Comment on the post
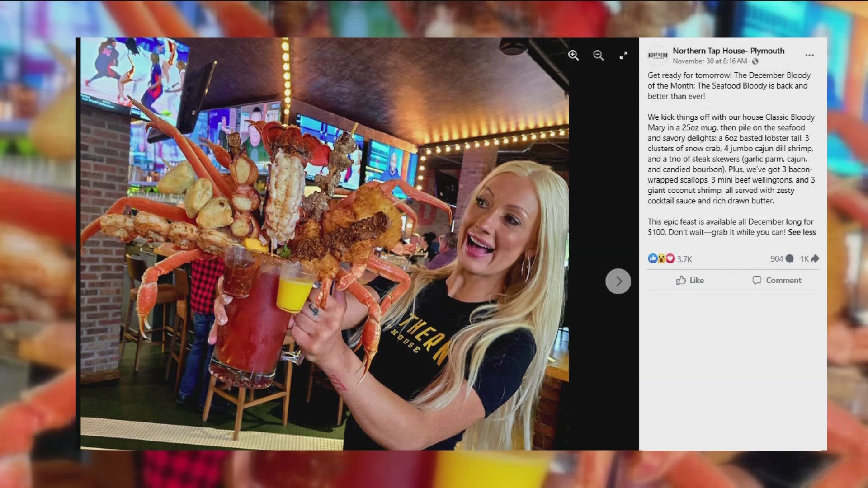This screenshot has height=488, width=868. click(777, 280)
